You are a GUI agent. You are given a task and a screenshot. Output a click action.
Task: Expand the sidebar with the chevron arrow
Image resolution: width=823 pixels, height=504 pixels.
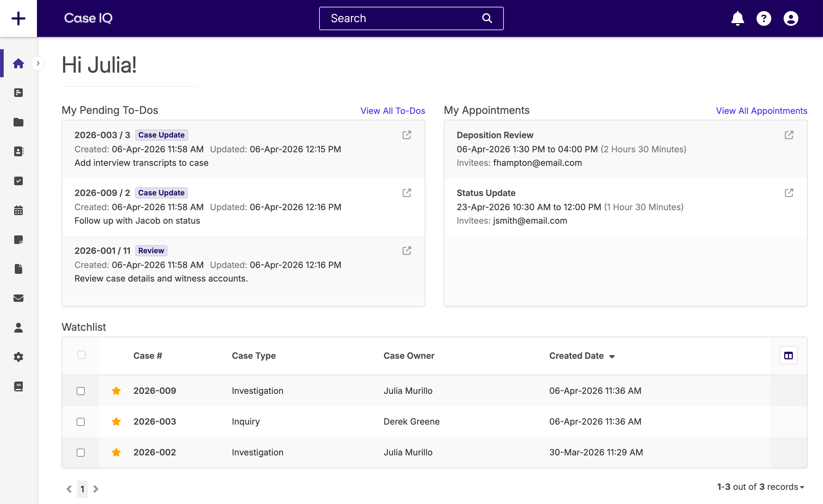tap(38, 63)
